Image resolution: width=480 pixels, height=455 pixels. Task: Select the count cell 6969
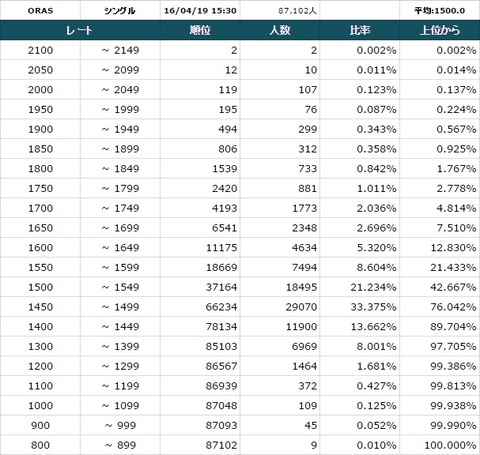[x=280, y=346]
